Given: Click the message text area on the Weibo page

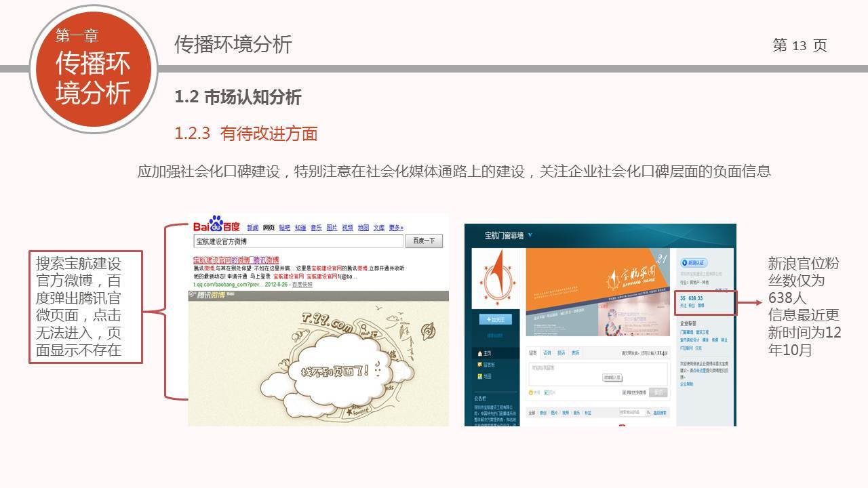Looking at the screenshot, I should [x=598, y=374].
